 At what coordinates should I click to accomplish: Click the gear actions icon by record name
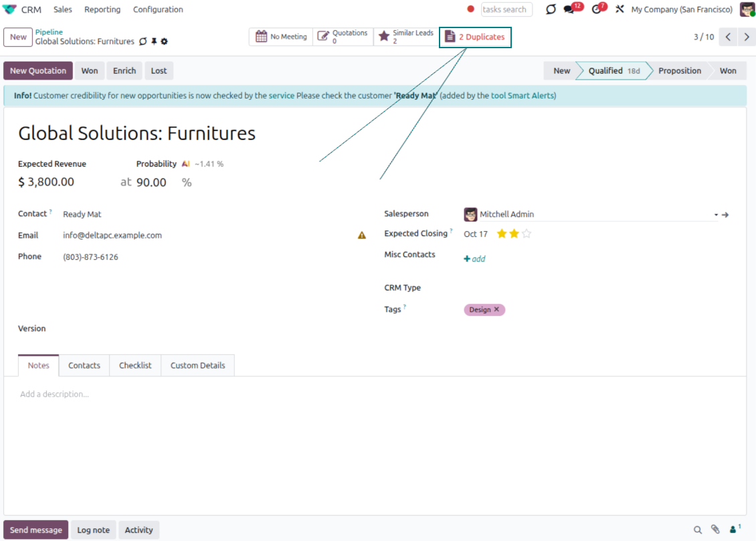pyautogui.click(x=165, y=42)
